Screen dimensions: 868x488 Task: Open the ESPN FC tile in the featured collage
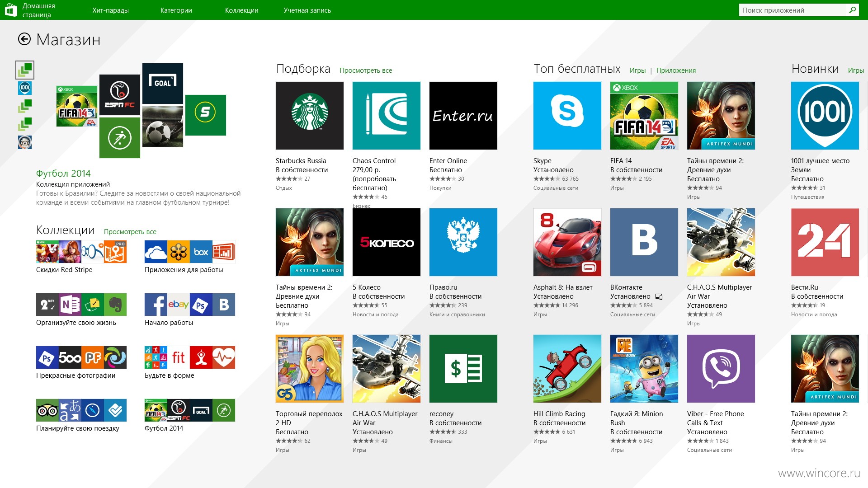coord(120,95)
